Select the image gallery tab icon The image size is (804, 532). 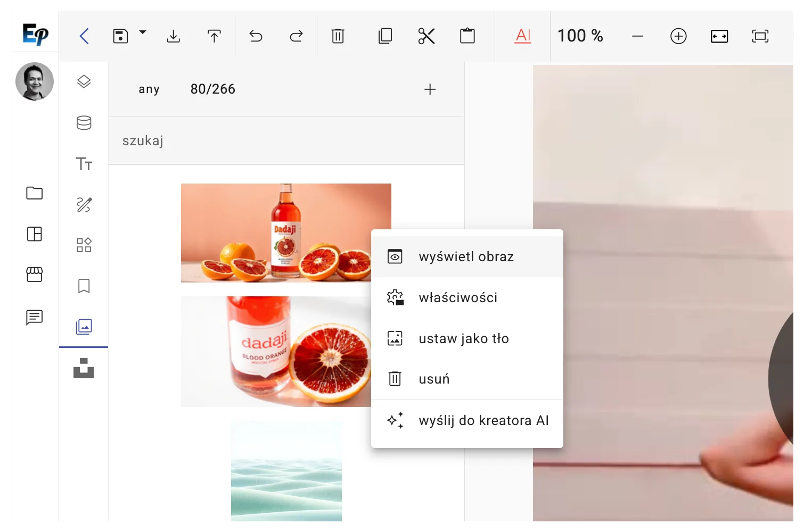[84, 327]
